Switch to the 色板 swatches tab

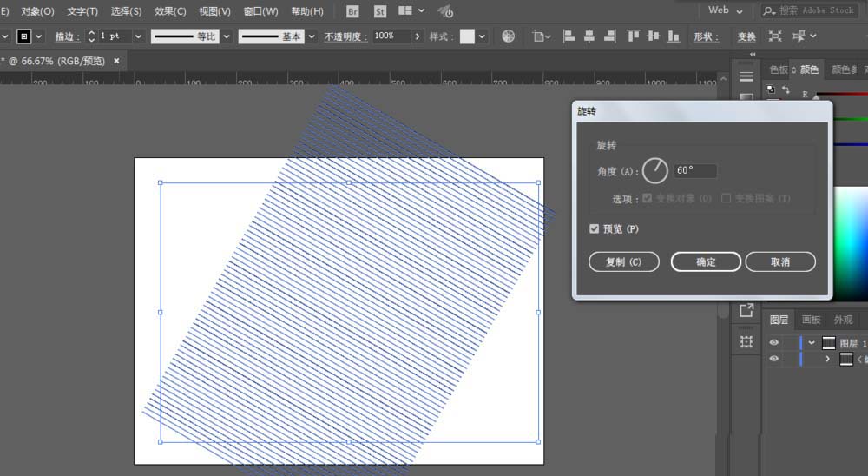(779, 69)
